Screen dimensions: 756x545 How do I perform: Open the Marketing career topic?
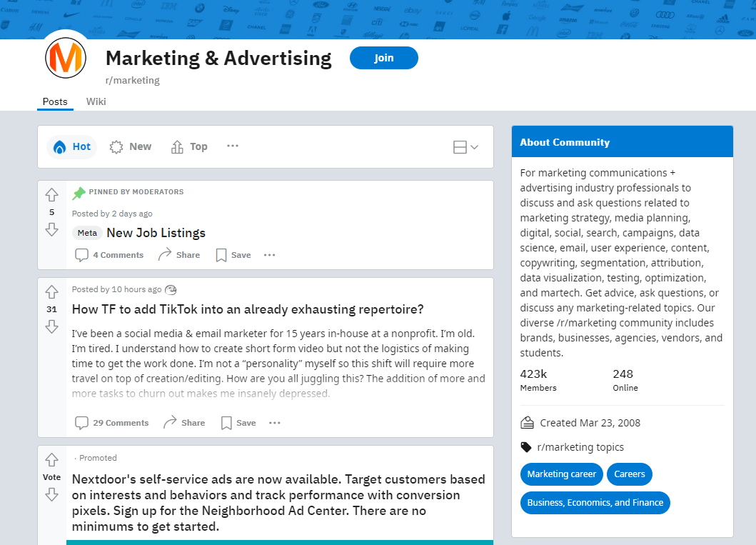(x=561, y=474)
